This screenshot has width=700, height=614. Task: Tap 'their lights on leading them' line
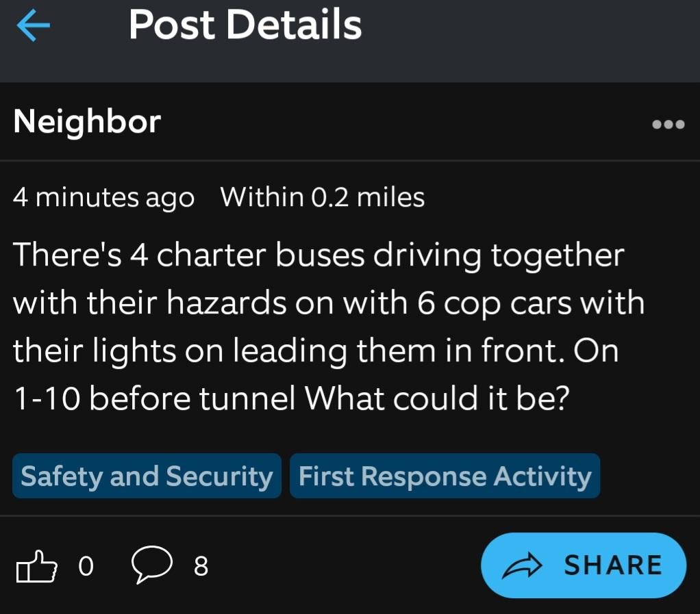[x=316, y=351]
